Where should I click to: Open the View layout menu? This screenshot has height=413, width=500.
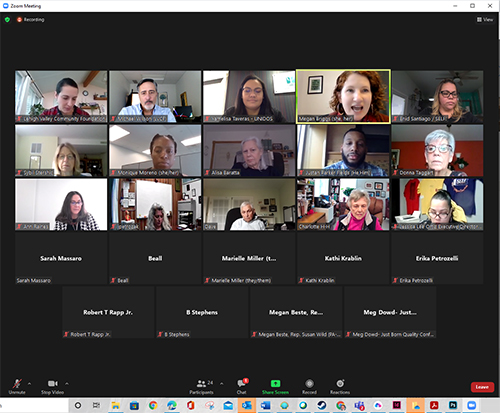[485, 20]
